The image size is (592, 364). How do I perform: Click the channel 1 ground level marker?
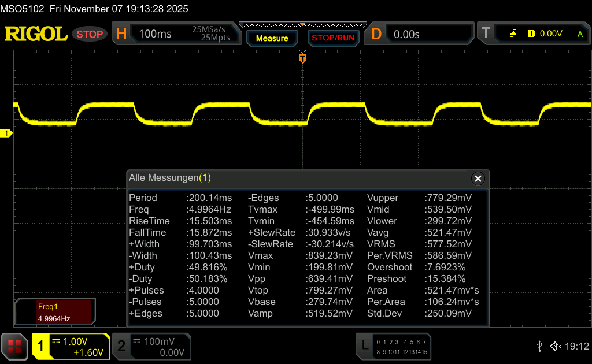(x=7, y=133)
